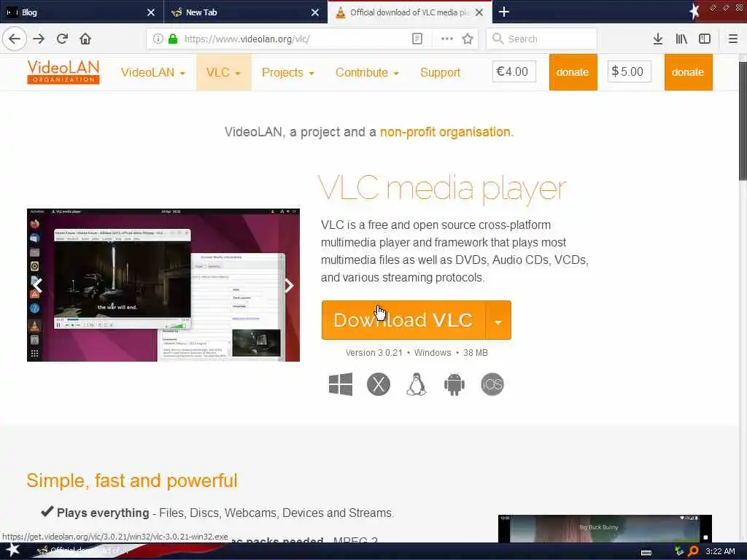This screenshot has height=560, width=747.
Task: Open the non-profit organisation link
Action: [445, 132]
